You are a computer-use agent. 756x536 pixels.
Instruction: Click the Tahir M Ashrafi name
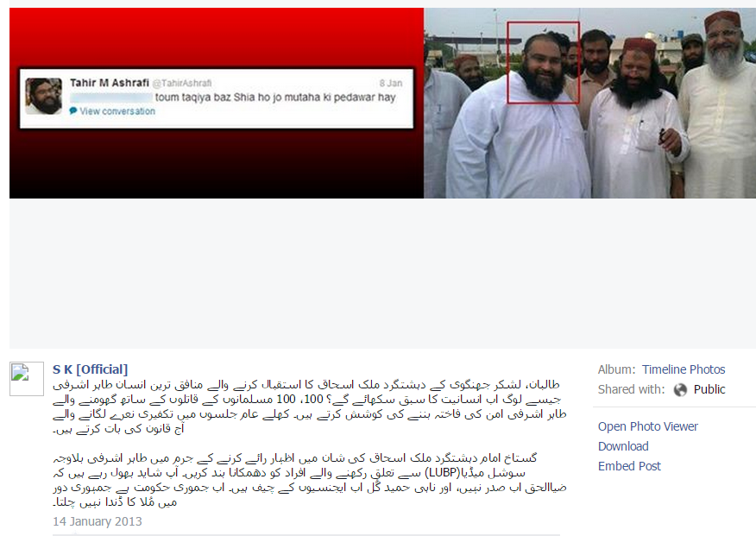110,83
